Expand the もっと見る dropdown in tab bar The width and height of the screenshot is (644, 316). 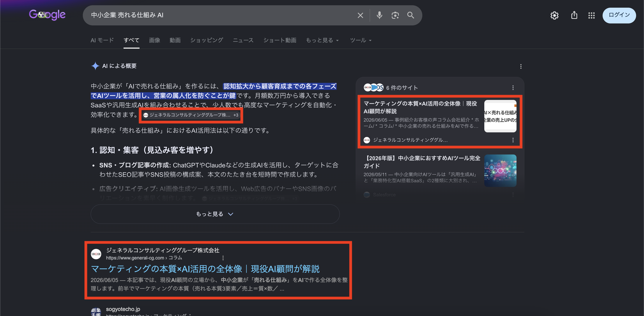coord(322,40)
